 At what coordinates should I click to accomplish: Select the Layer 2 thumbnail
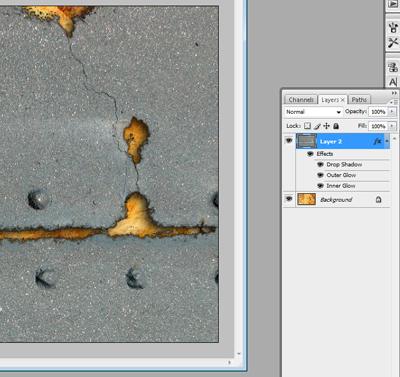point(307,141)
